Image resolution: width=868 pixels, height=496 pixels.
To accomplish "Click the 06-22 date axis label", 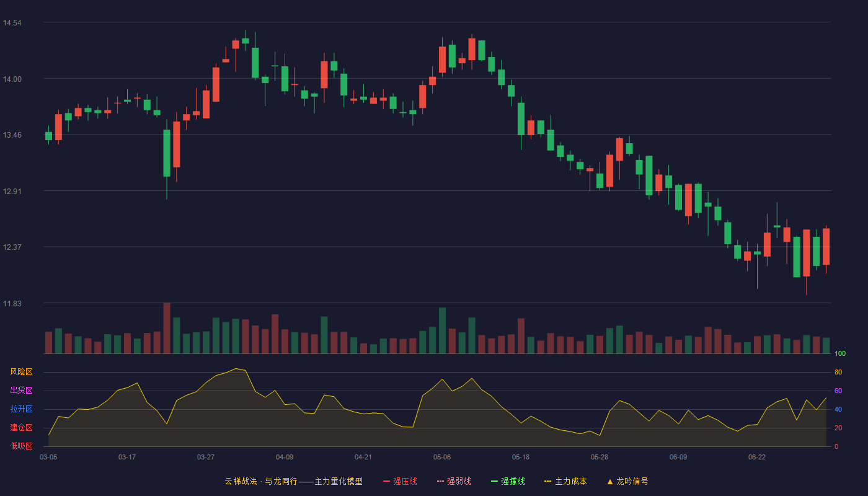I will (757, 457).
